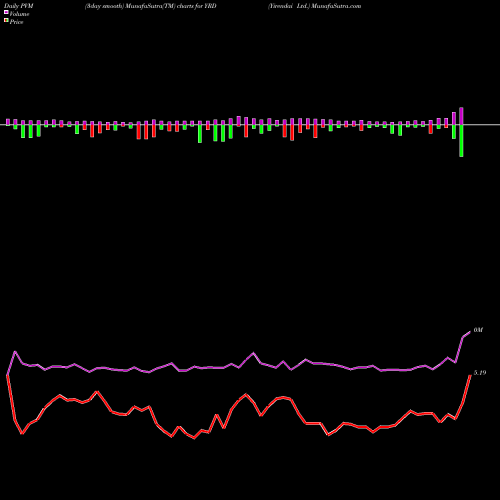Click the '0M' volume value label
The height and width of the screenshot is (500, 500).
(478, 330)
